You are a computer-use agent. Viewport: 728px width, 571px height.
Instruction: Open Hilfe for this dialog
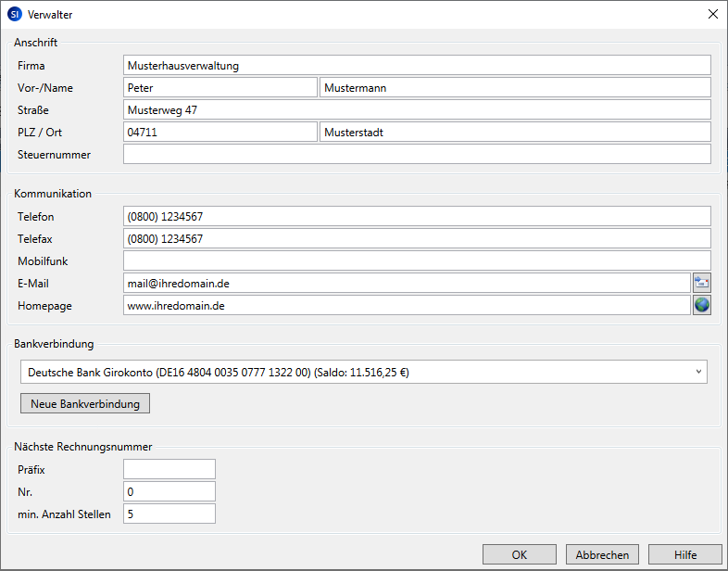(685, 554)
